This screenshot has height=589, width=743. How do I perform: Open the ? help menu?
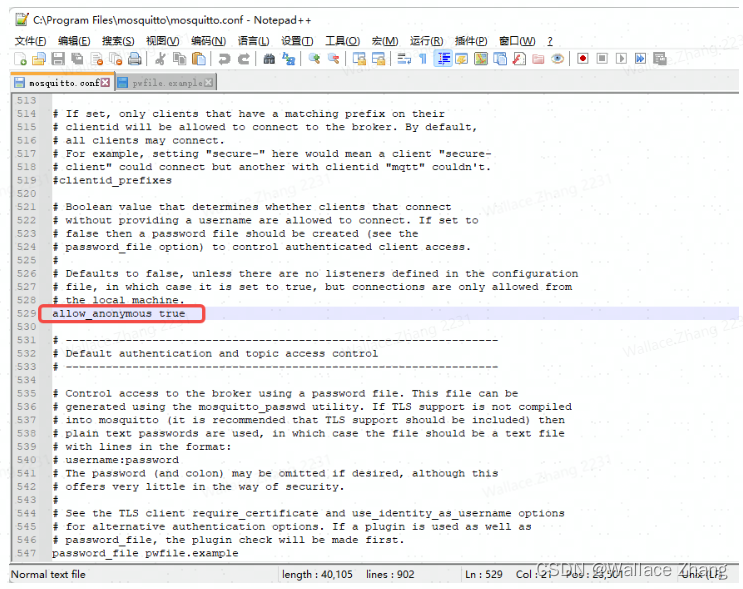tap(550, 41)
